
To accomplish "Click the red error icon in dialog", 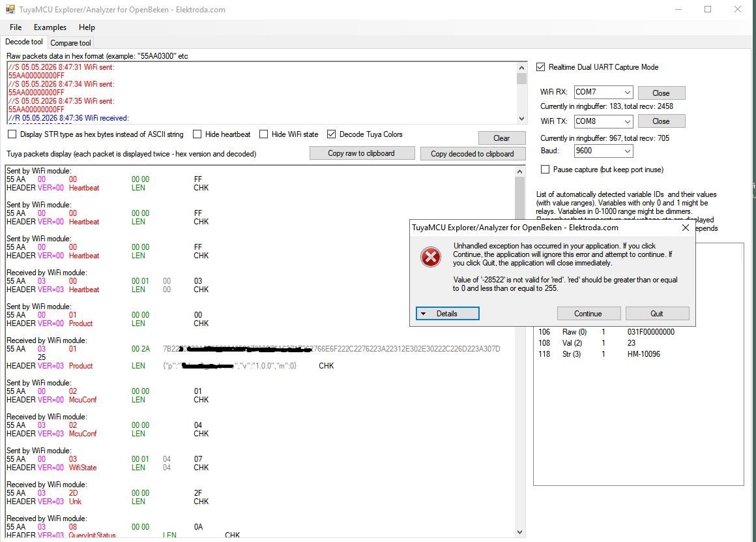I will (x=431, y=257).
